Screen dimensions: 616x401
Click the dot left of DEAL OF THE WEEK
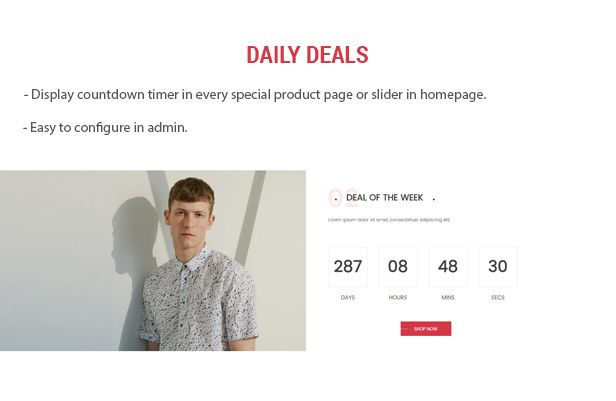[336, 199]
